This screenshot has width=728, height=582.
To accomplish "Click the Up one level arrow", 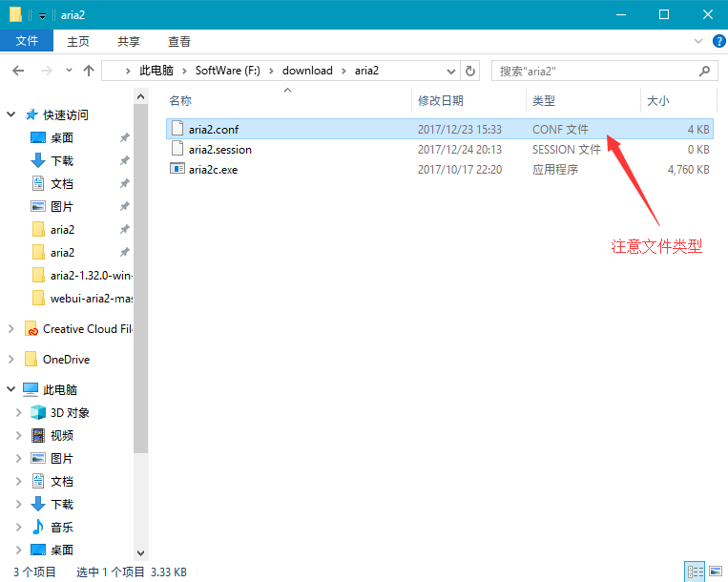I will (x=89, y=71).
